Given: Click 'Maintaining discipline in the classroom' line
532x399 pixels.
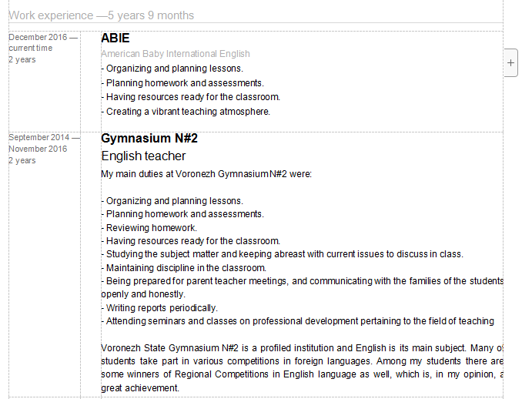Looking at the screenshot, I should pos(183,268).
